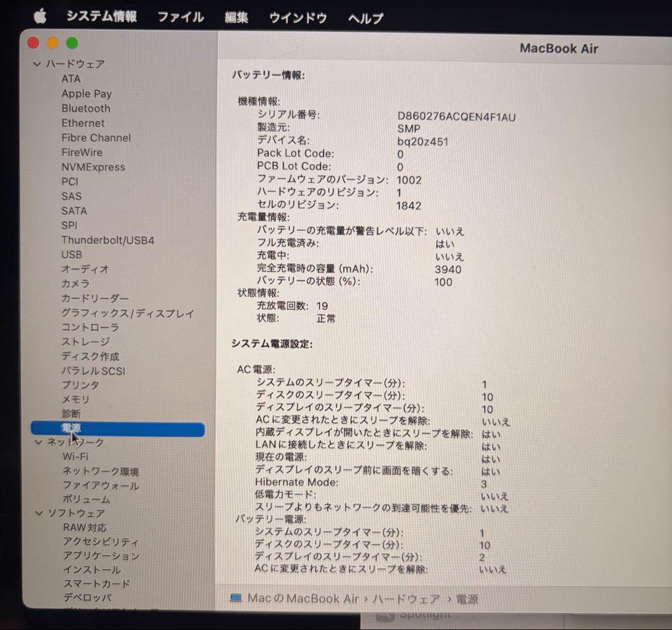
Task: Select USB in the hardware list
Action: coord(72,254)
